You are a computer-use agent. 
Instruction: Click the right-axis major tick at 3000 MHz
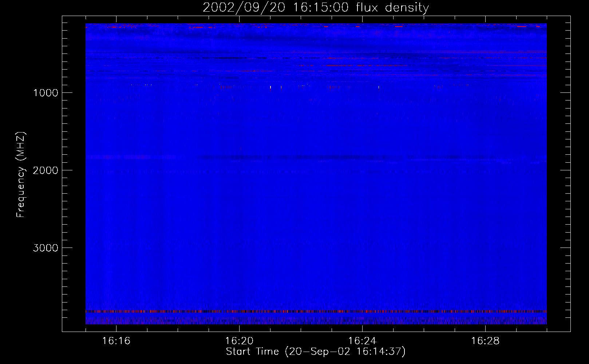tap(565, 248)
